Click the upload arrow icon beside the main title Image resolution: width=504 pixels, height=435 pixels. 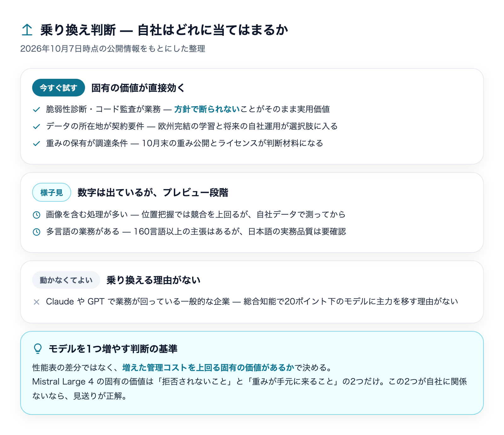click(27, 30)
